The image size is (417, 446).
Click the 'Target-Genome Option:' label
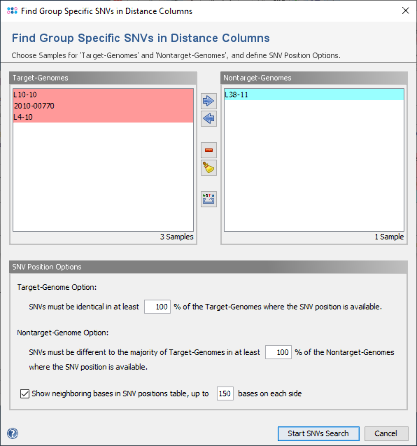click(57, 287)
